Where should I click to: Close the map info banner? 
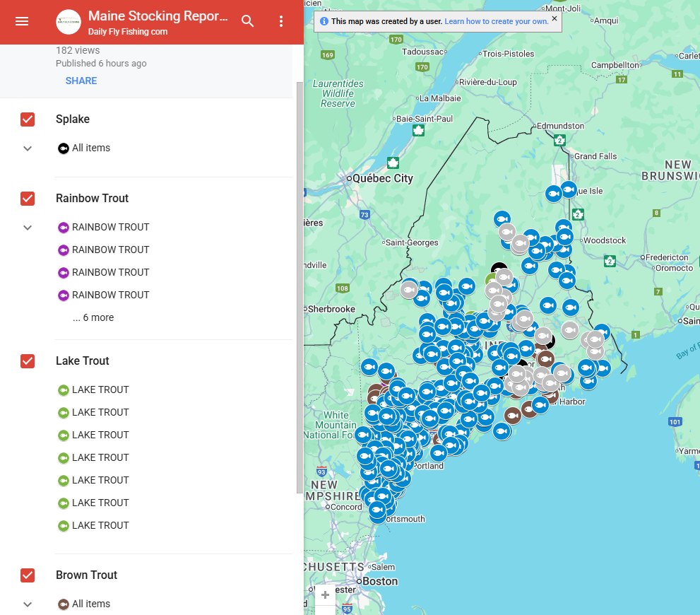click(x=554, y=18)
